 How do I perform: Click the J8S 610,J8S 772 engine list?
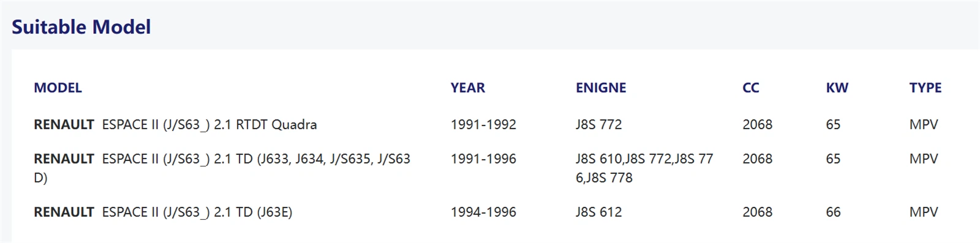tap(644, 168)
